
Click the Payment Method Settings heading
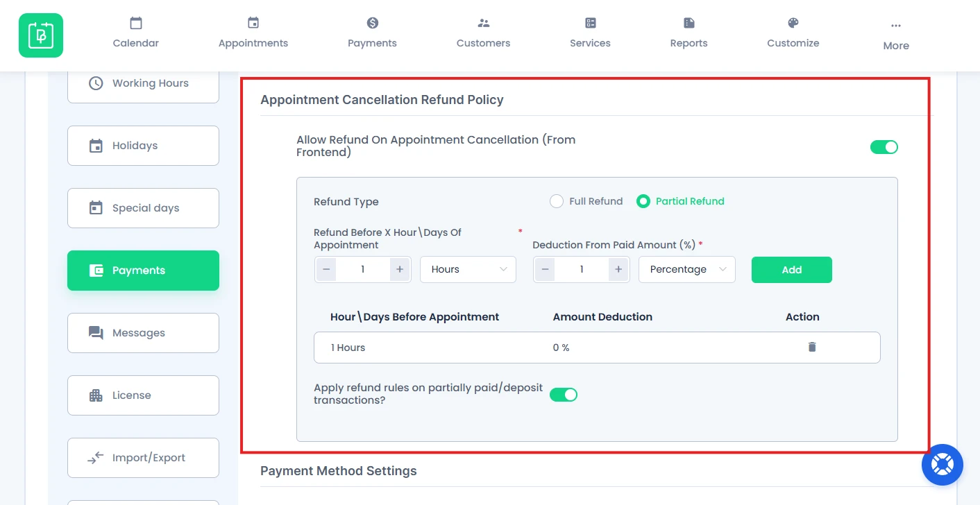(x=339, y=471)
